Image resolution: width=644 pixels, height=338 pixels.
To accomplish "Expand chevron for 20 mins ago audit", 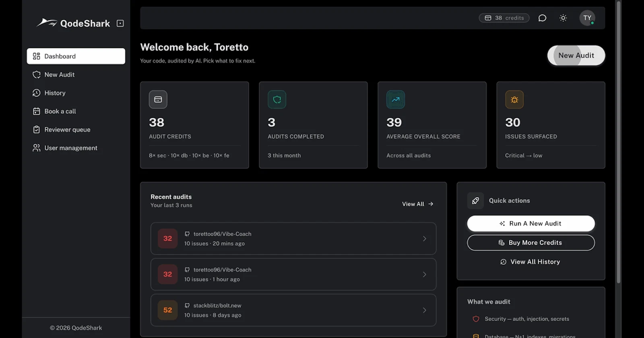I will click(x=424, y=239).
